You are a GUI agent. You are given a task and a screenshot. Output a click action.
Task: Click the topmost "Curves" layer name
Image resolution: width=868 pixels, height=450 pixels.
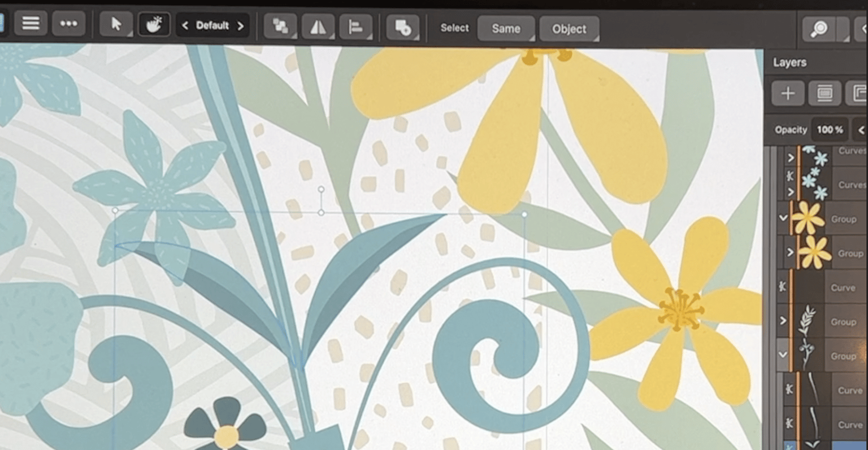pyautogui.click(x=852, y=151)
